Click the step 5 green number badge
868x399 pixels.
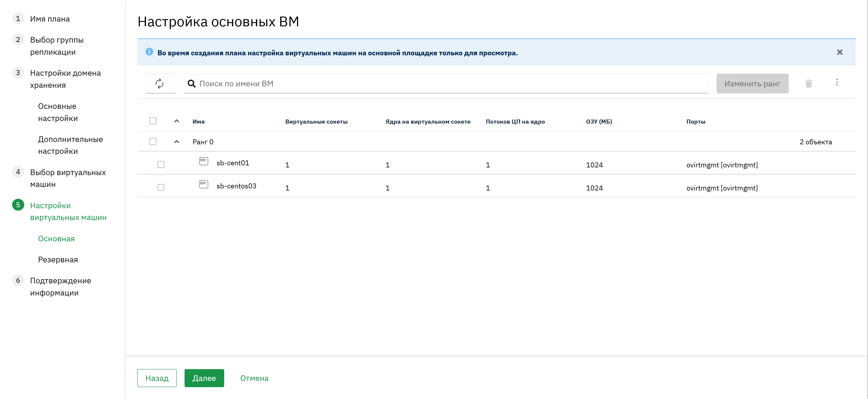18,205
